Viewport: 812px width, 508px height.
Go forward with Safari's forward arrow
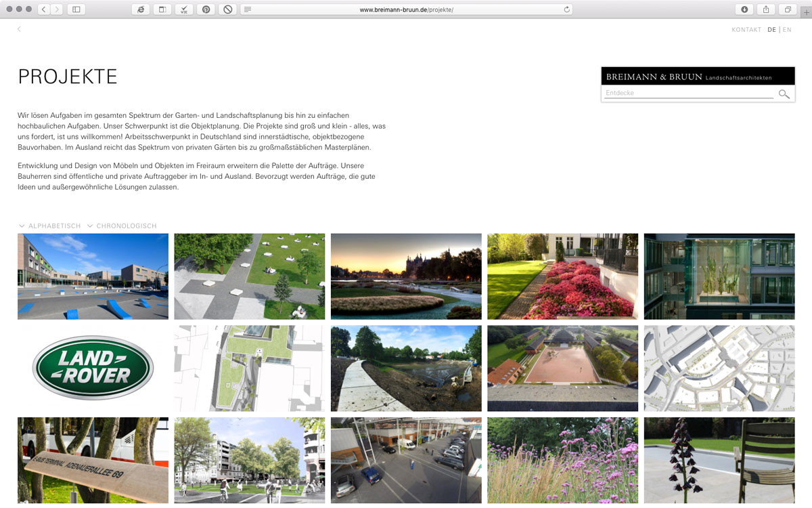tap(57, 9)
